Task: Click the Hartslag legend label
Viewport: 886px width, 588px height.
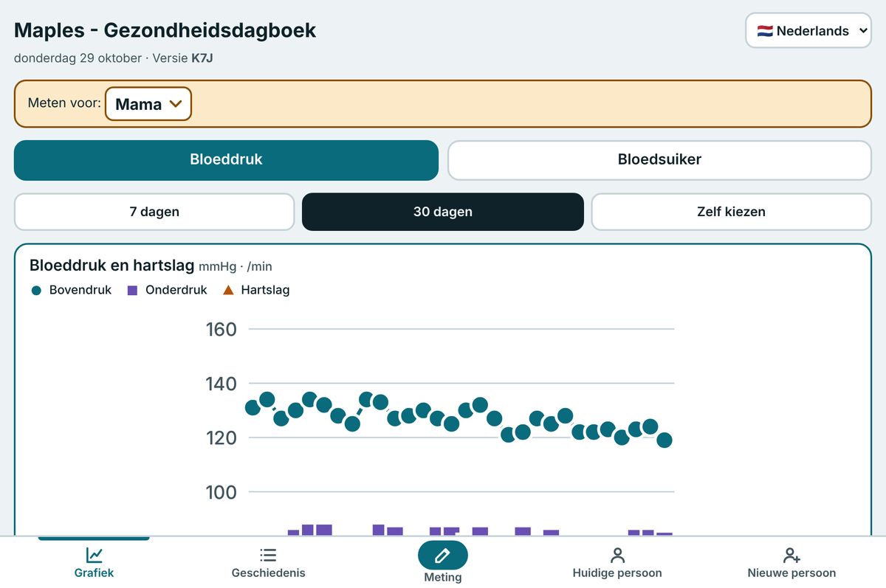Action: (x=265, y=291)
